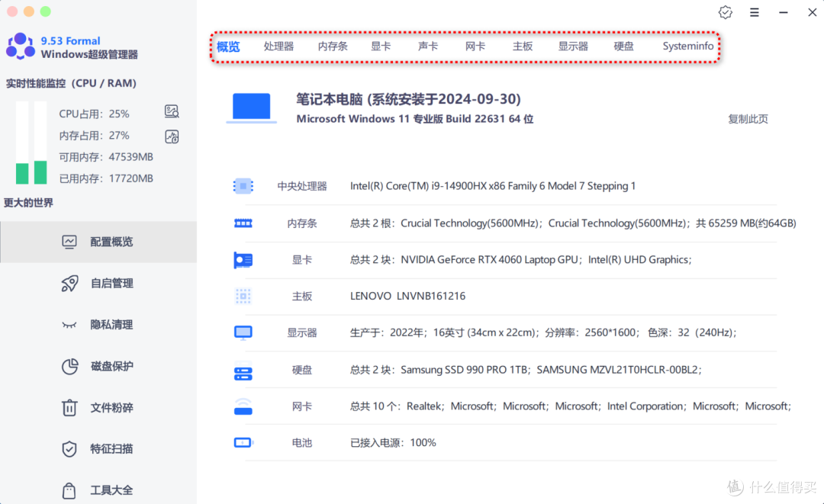Click the 电池 battery icon
The width and height of the screenshot is (824, 504).
click(243, 442)
